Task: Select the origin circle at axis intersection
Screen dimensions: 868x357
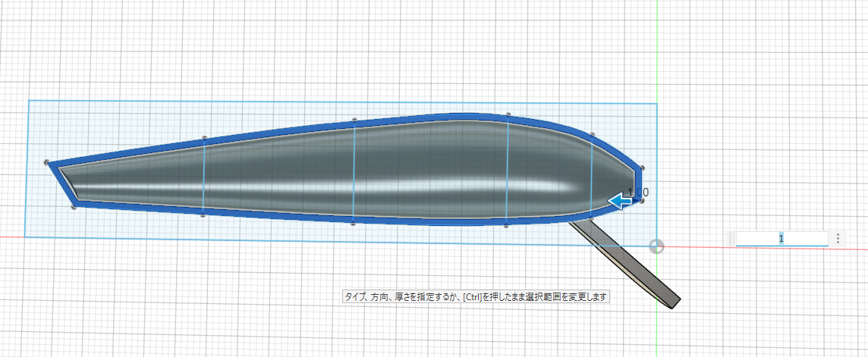Action: tap(656, 246)
